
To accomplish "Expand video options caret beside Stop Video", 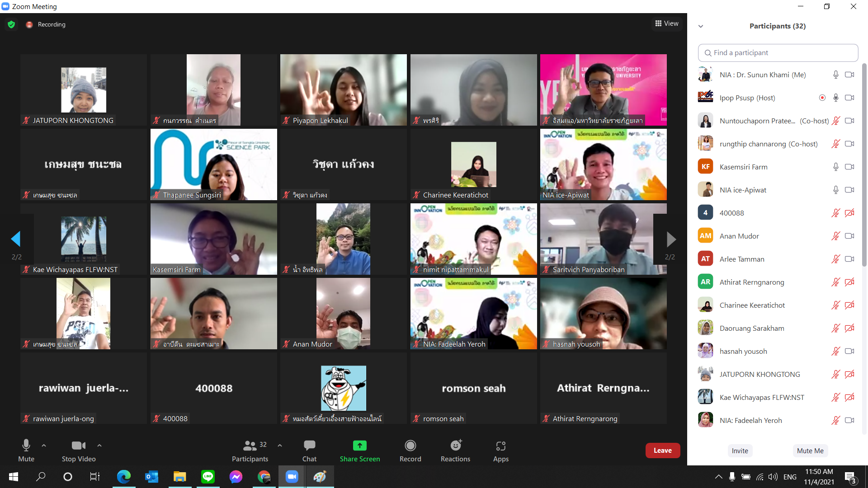I will (x=99, y=446).
